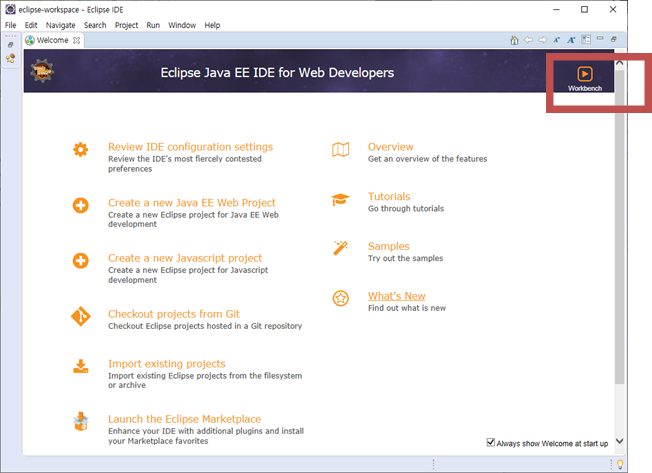Open the File menu
Image resolution: width=652 pixels, height=473 pixels.
(10, 25)
